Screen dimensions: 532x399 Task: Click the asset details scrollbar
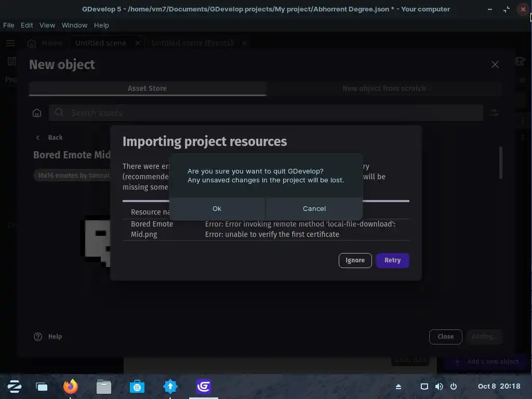click(x=501, y=163)
